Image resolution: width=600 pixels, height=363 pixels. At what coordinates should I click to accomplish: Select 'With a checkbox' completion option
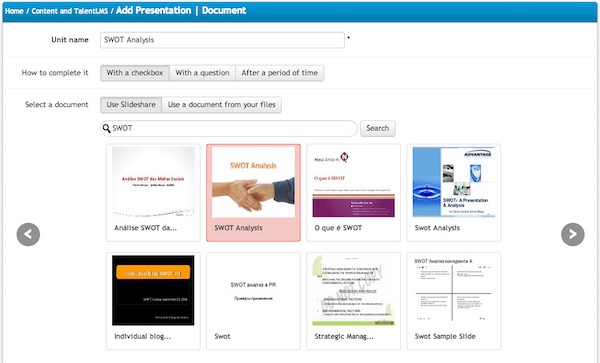pyautogui.click(x=135, y=73)
